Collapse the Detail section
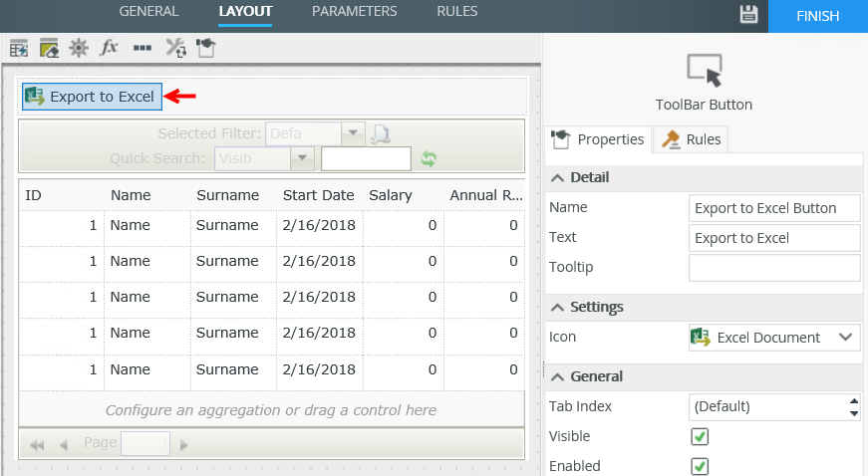868x476 pixels. tap(556, 177)
